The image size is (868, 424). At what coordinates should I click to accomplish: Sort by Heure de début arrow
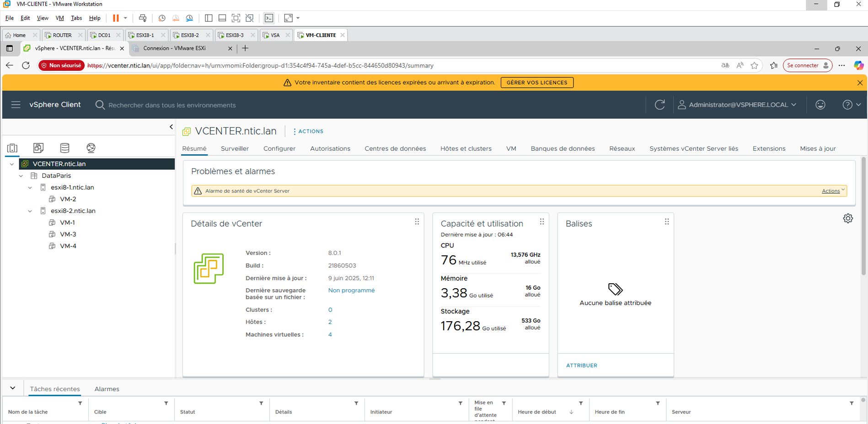[571, 412]
